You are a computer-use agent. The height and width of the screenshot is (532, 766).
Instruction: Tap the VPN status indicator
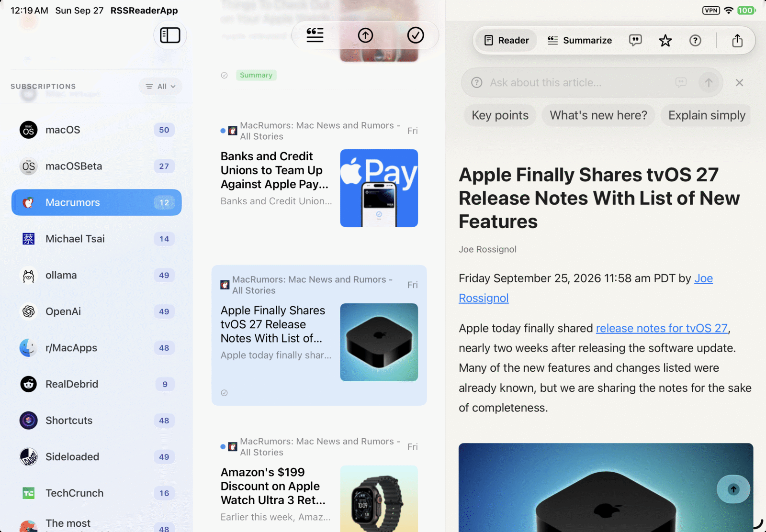(711, 11)
